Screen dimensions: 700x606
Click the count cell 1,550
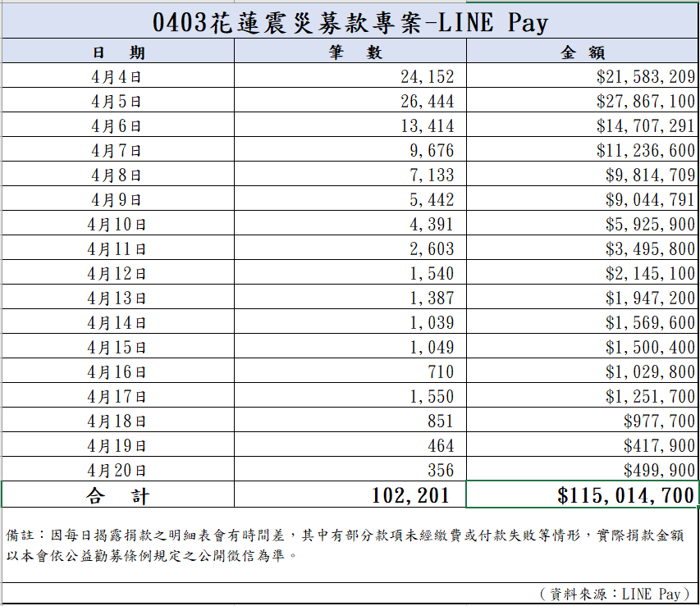pos(350,394)
